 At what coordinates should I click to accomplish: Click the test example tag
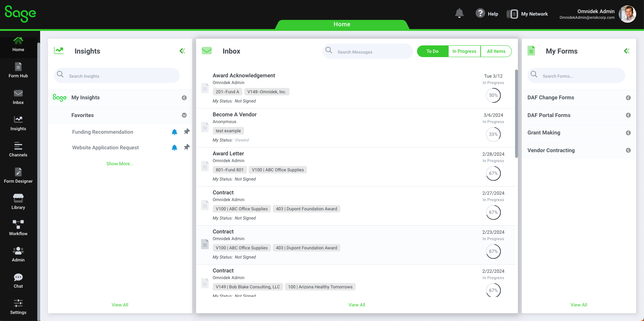click(228, 131)
